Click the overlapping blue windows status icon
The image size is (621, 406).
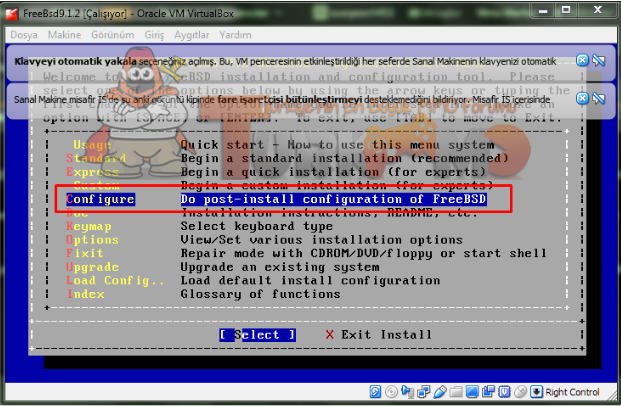coord(488,392)
